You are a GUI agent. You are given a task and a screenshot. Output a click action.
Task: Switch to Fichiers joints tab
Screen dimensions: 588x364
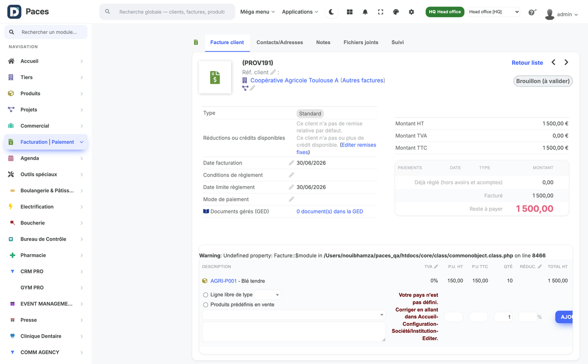[x=361, y=43]
